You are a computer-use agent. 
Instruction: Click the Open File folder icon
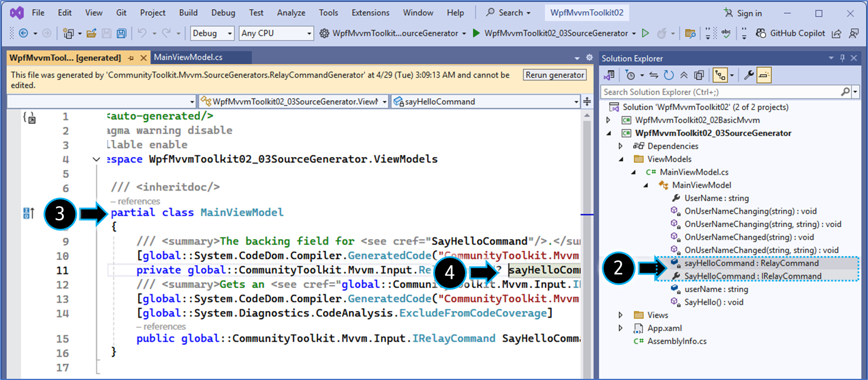(x=92, y=34)
